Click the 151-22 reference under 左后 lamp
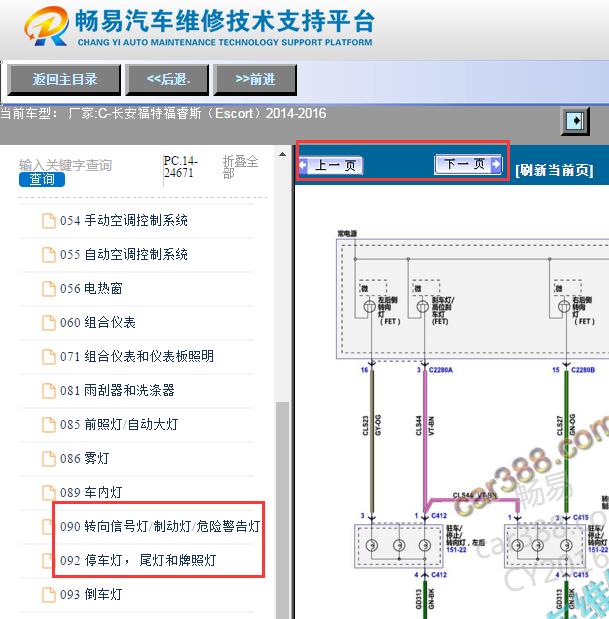Viewport: 609px width, 619px height. [x=456, y=550]
